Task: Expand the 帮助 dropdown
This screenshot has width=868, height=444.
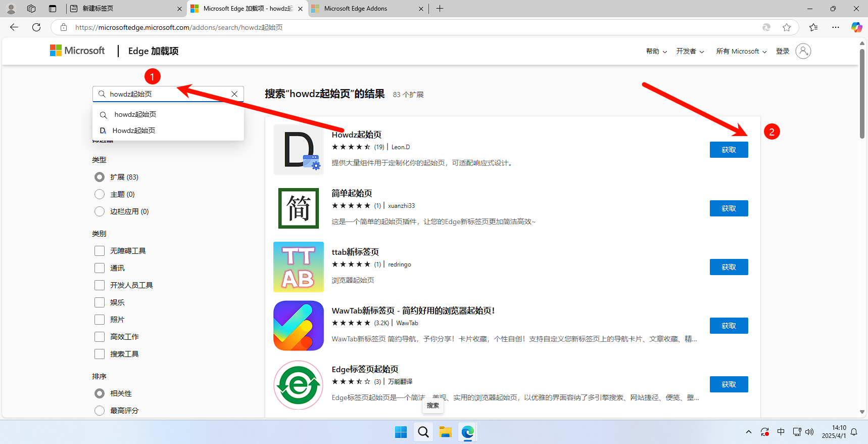Action: pyautogui.click(x=656, y=51)
